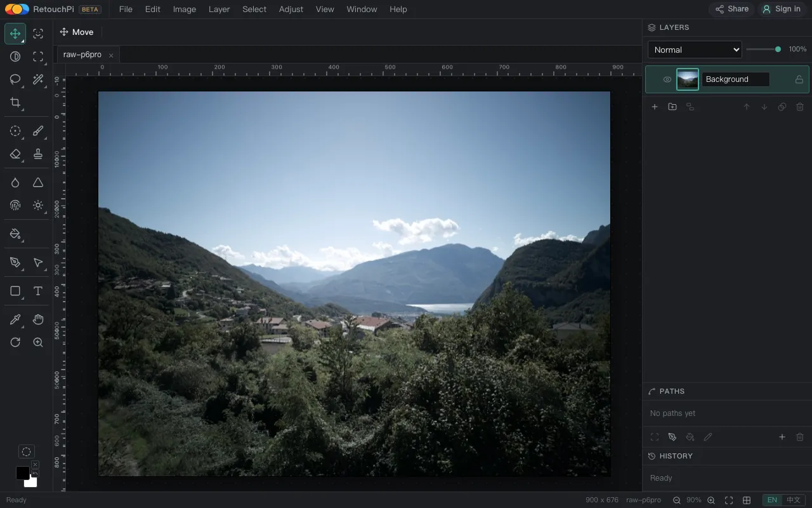Image resolution: width=812 pixels, height=508 pixels.
Task: Zoom out using the status bar minus magnifier
Action: point(677,500)
